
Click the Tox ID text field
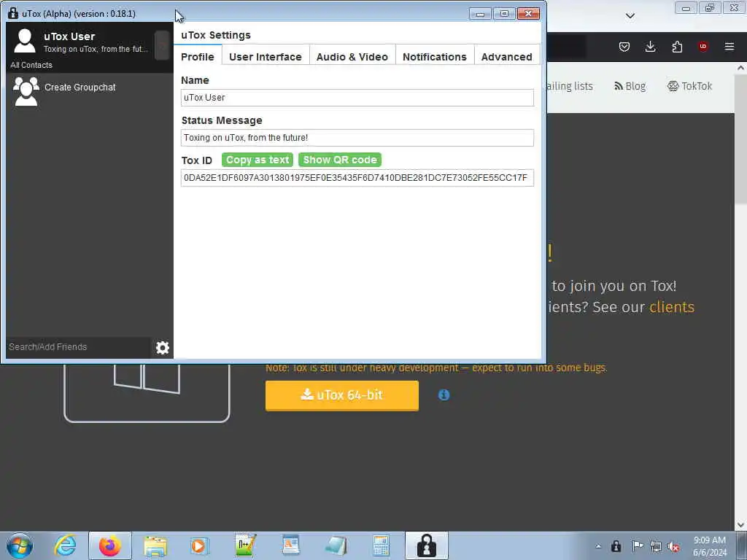pos(357,178)
